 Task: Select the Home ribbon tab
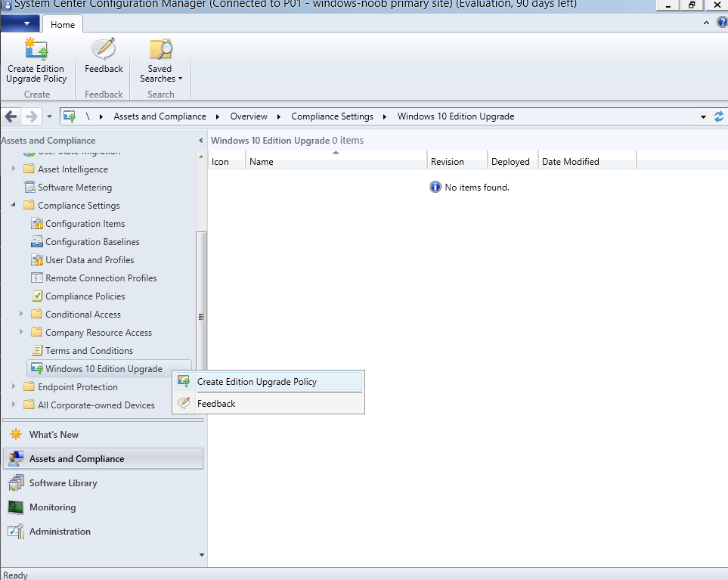63,25
